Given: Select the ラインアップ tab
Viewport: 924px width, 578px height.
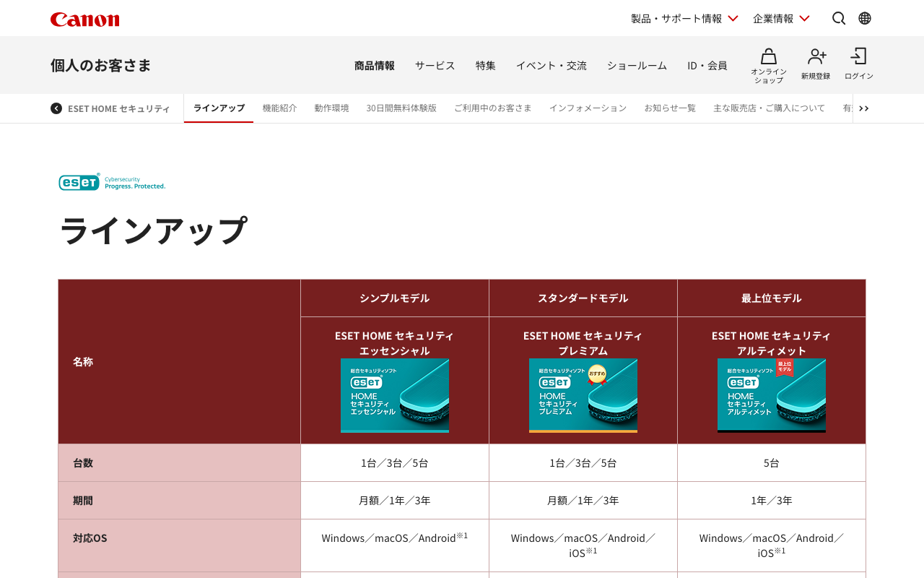Looking at the screenshot, I should [219, 108].
